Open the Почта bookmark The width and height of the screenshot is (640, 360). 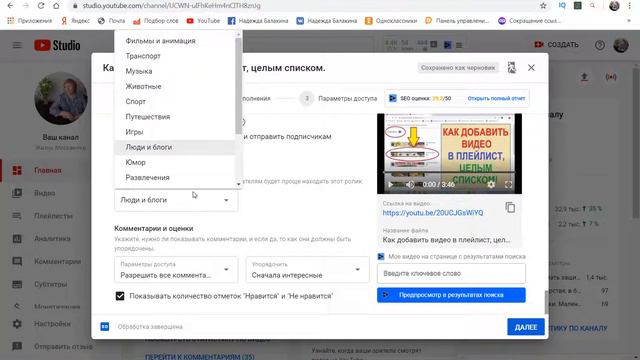pos(111,21)
